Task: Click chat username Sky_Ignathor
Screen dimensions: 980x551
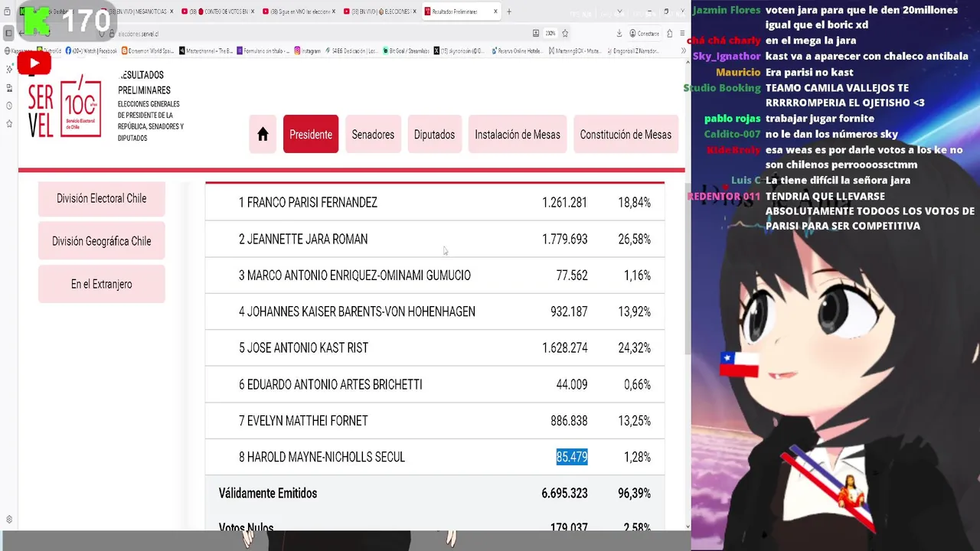Action: point(727,57)
